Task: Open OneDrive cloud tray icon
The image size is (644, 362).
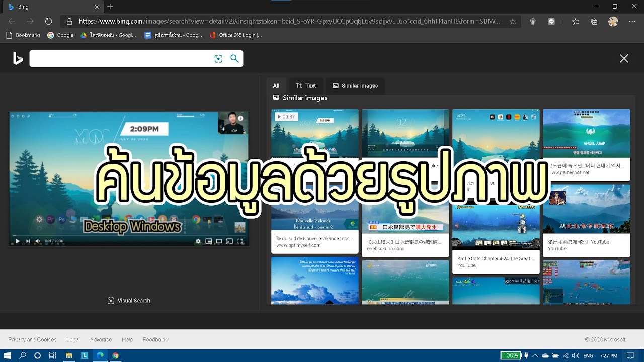Action: tap(545, 355)
